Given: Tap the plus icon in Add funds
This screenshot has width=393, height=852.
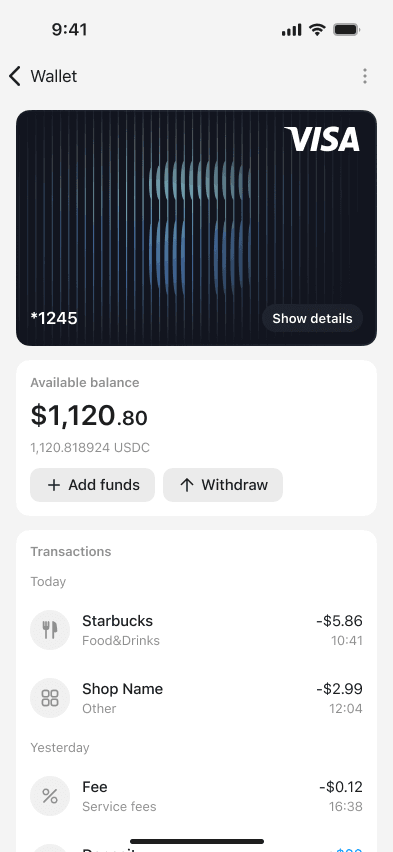Looking at the screenshot, I should (54, 485).
